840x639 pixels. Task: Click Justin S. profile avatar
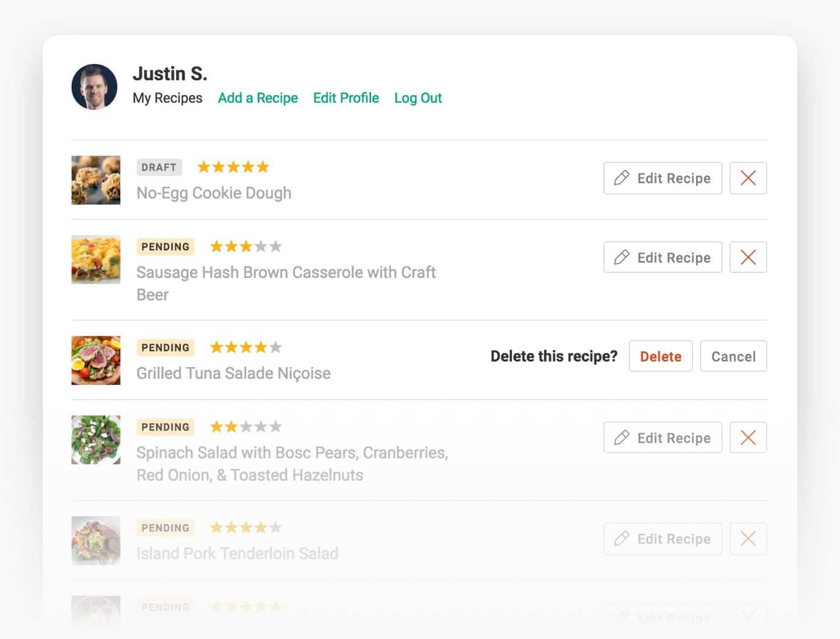tap(94, 87)
